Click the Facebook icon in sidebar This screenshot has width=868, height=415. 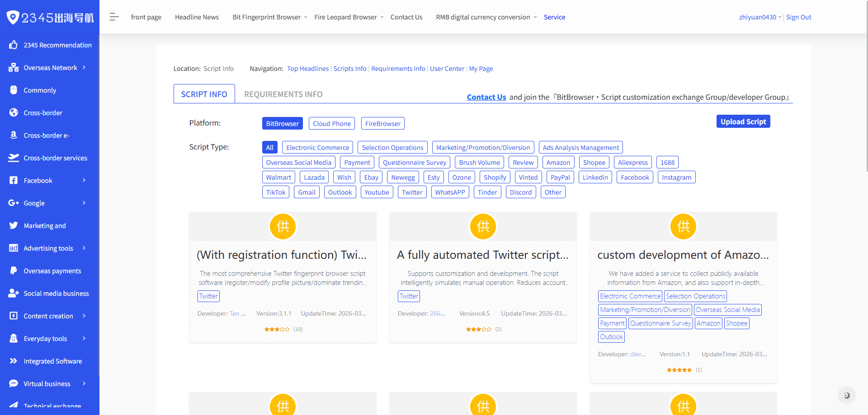(14, 181)
